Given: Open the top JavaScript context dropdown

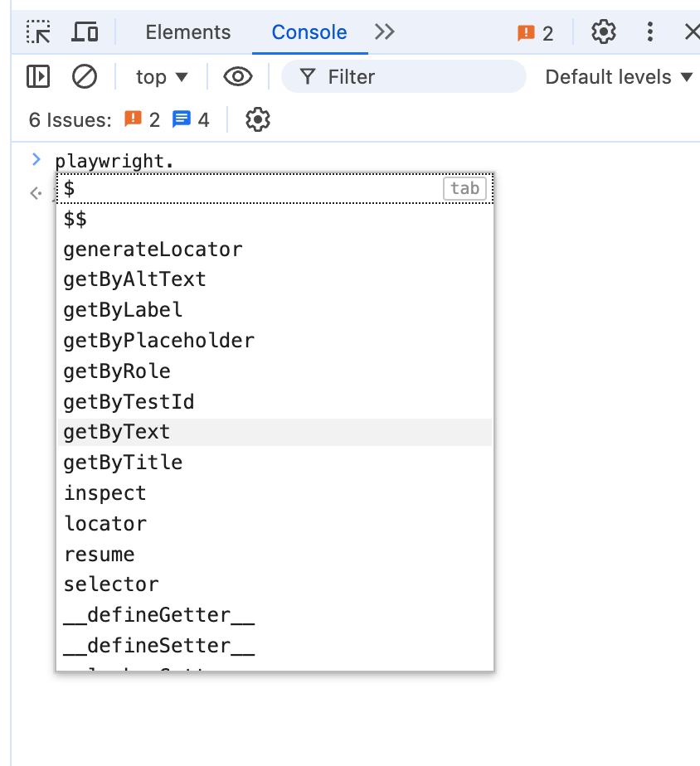Looking at the screenshot, I should tap(161, 77).
